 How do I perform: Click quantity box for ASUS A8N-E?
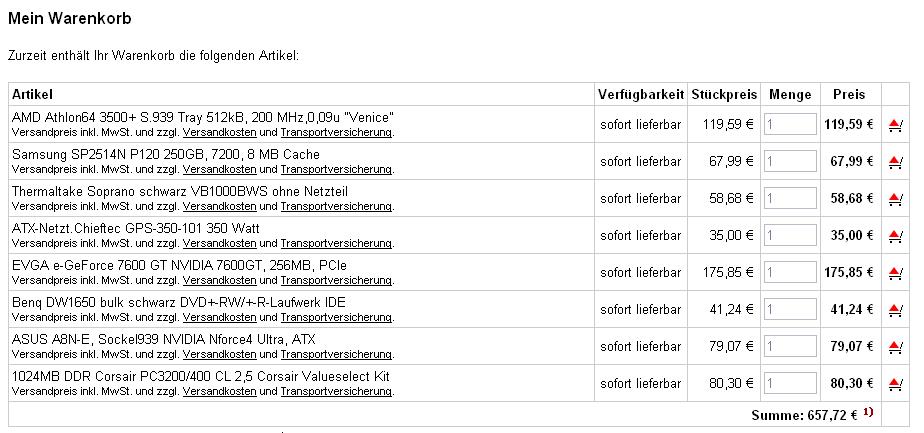[x=790, y=346]
